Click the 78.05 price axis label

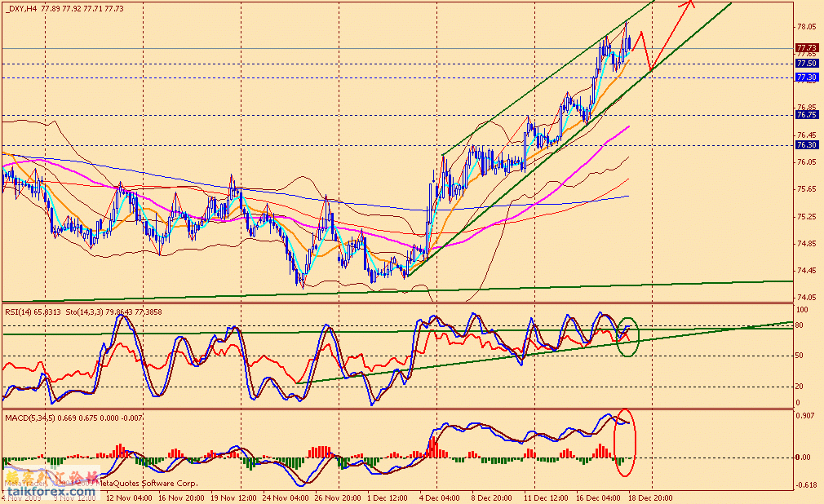tap(807, 27)
